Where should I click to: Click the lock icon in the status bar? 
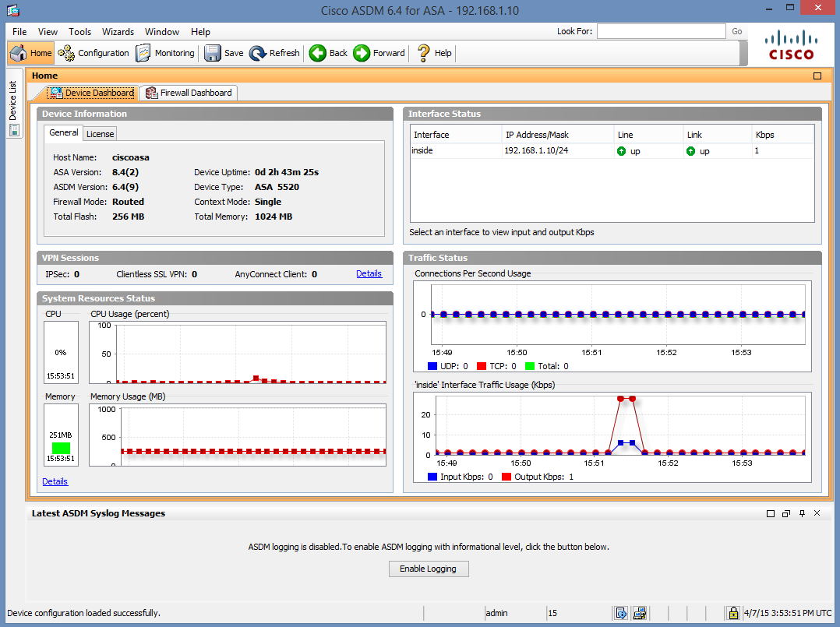733,613
